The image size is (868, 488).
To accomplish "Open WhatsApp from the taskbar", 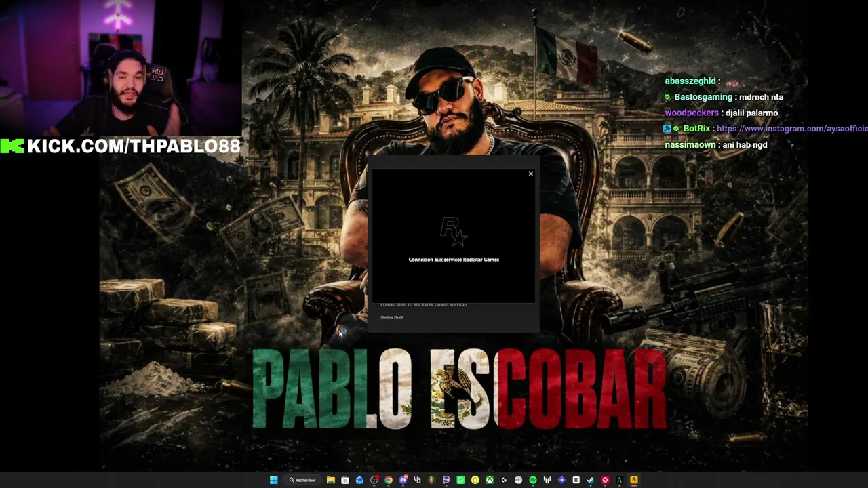I will [x=460, y=480].
